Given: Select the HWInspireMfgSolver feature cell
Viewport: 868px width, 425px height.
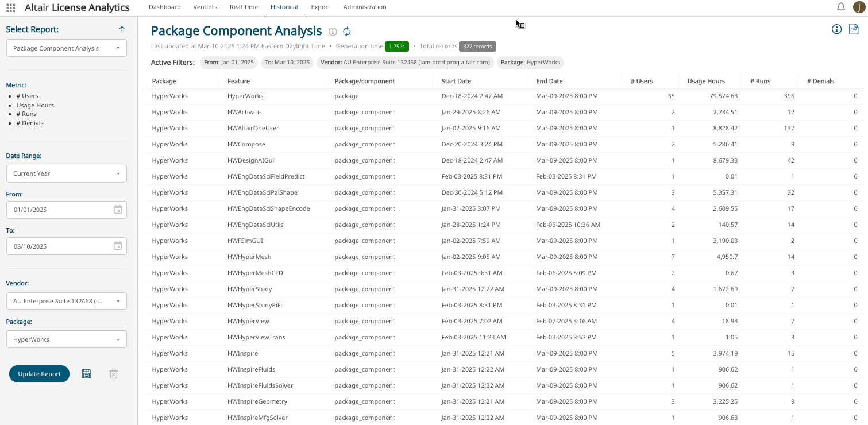Looking at the screenshot, I should click(x=258, y=418).
